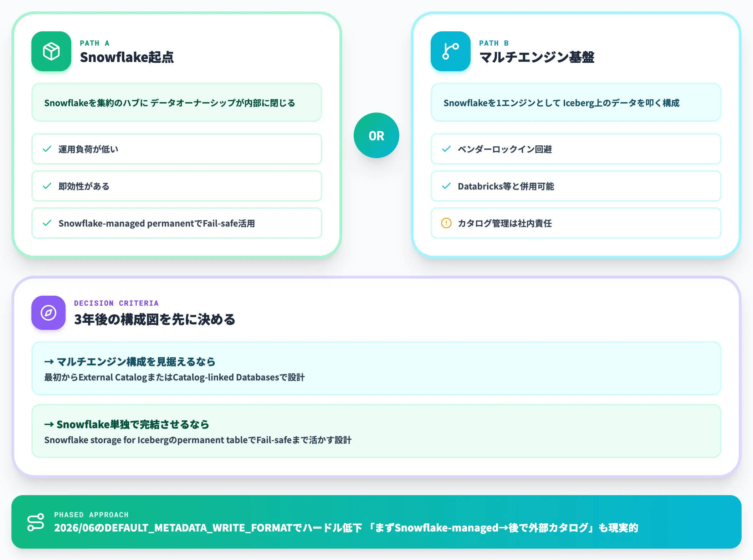Select the Snowflake起点 heading
753x560 pixels.
pyautogui.click(x=127, y=57)
